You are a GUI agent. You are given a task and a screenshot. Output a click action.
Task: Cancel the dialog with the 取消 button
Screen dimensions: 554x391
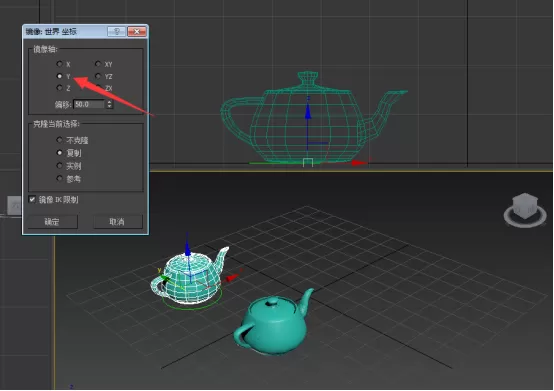(x=118, y=222)
